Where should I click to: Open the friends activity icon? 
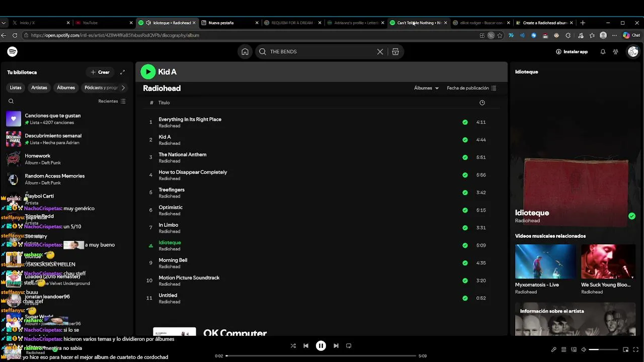point(615,52)
